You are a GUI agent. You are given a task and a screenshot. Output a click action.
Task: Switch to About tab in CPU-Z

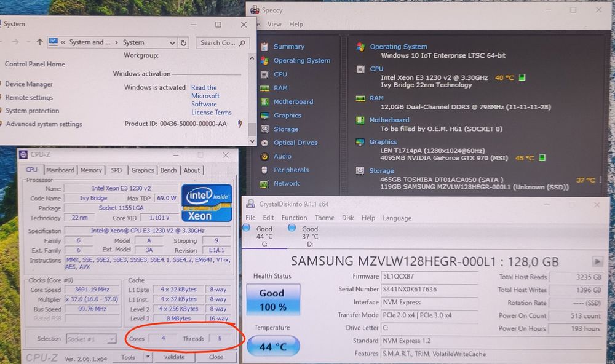point(192,170)
